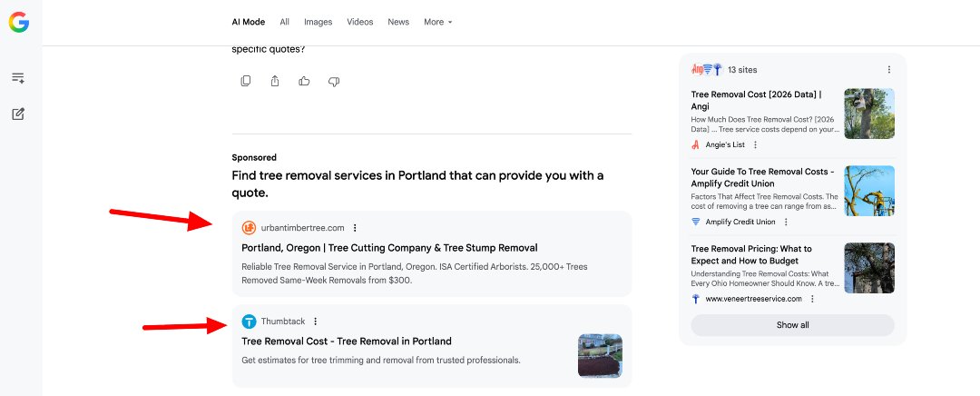Open Thumbtack ad options menu

click(x=315, y=322)
